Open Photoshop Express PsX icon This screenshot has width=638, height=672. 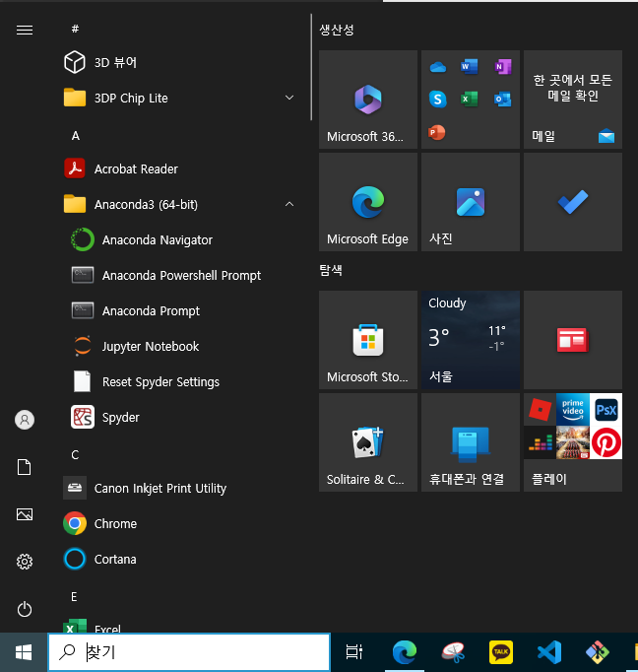pos(606,410)
